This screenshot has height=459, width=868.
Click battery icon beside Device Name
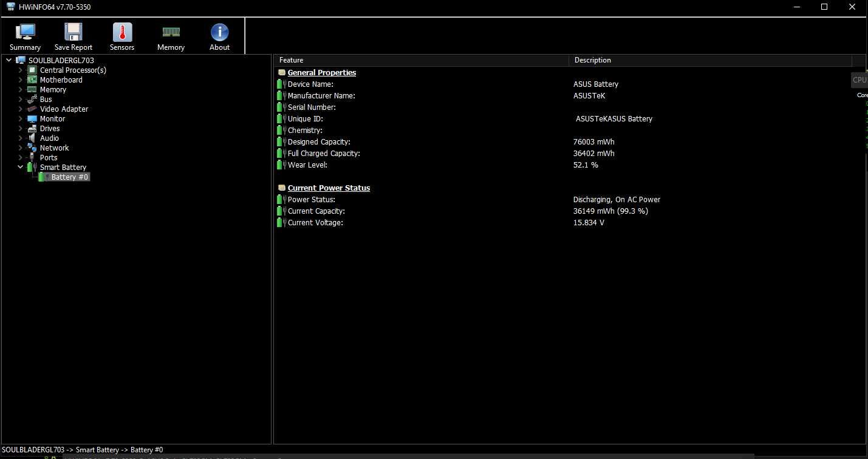[x=281, y=84]
